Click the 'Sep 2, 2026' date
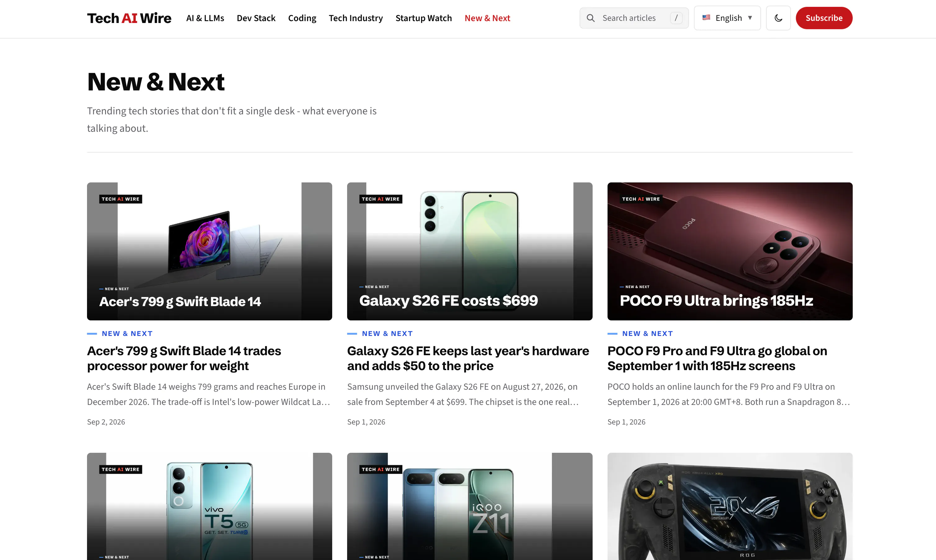936x560 pixels. coord(106,422)
